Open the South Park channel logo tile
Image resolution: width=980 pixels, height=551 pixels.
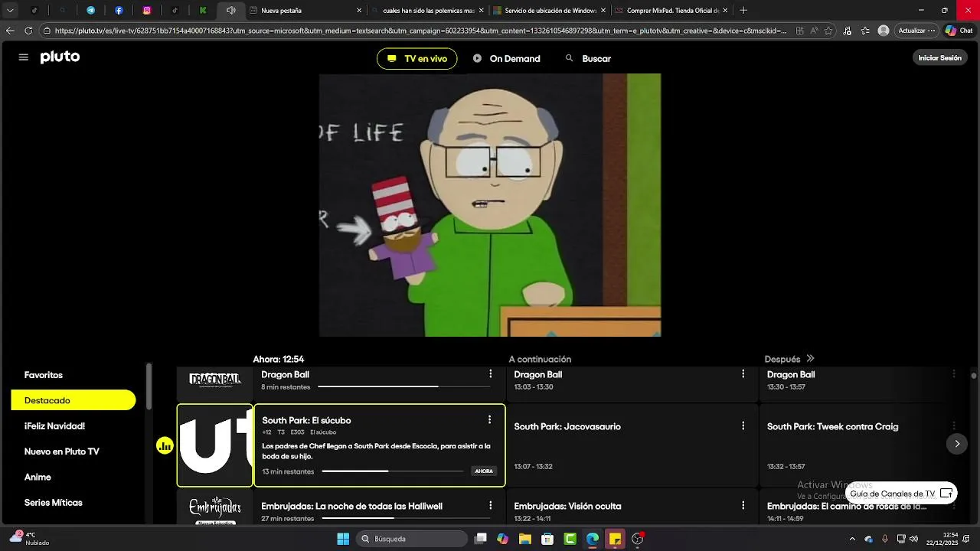[x=215, y=445]
